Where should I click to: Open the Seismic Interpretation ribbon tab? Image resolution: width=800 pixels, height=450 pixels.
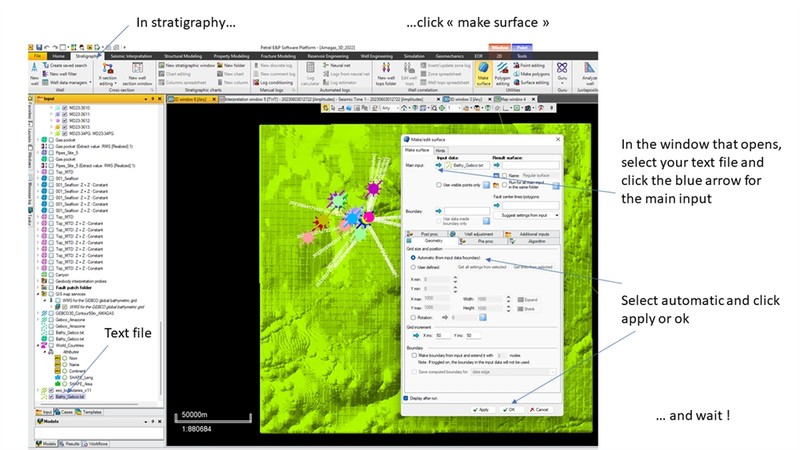click(131, 56)
